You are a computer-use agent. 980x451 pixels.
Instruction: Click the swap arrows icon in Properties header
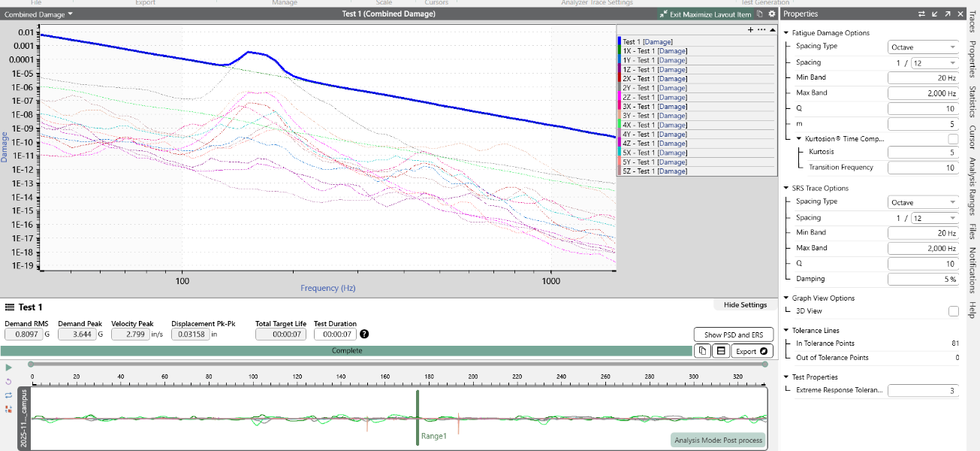[x=921, y=14]
